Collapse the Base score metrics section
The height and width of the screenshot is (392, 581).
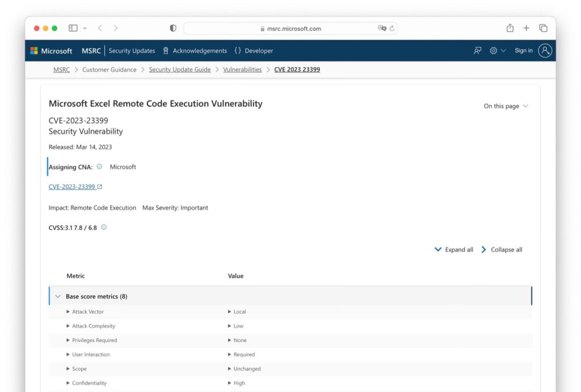[58, 296]
